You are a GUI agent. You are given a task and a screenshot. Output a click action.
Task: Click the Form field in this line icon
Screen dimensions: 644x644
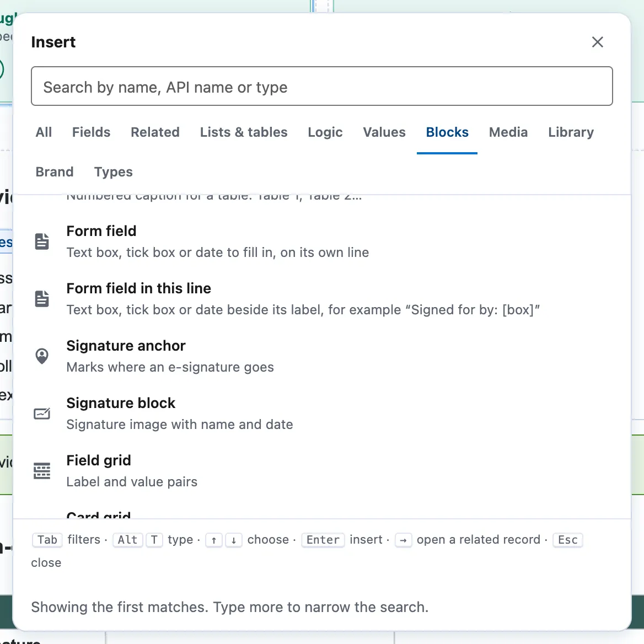(x=42, y=299)
